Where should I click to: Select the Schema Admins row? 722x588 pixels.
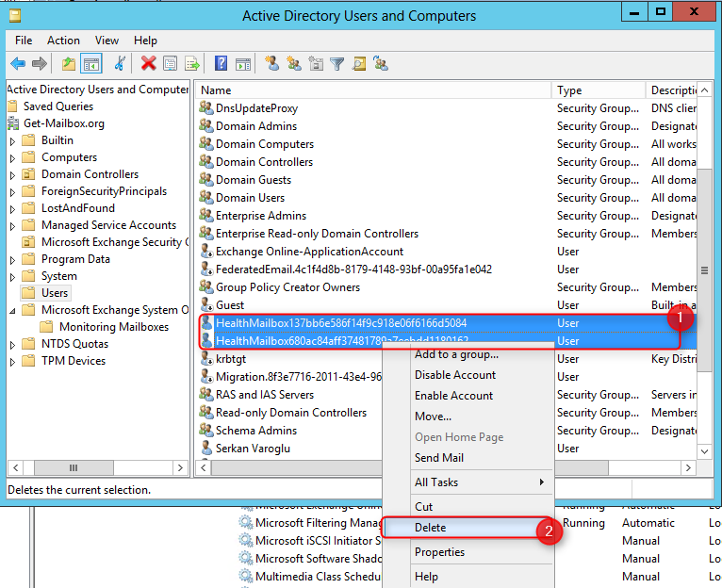[256, 430]
